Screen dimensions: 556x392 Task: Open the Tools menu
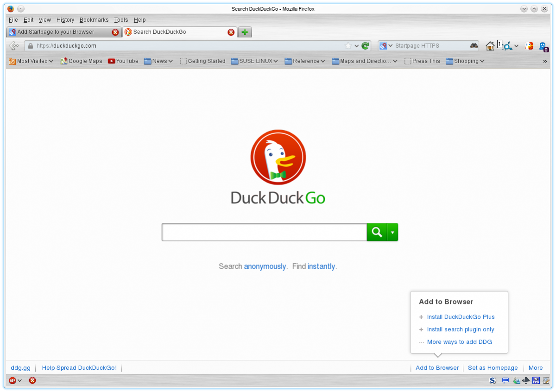coord(121,20)
